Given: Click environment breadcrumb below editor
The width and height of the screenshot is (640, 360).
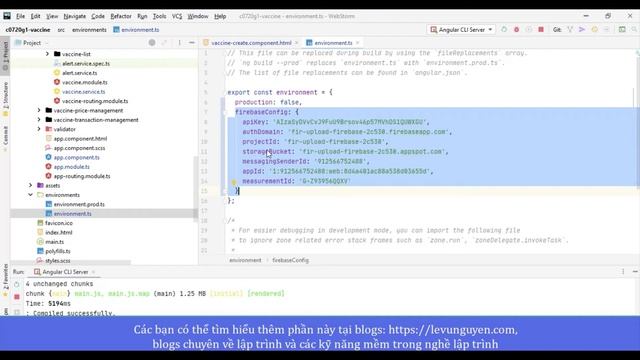Looking at the screenshot, I should (x=245, y=260).
